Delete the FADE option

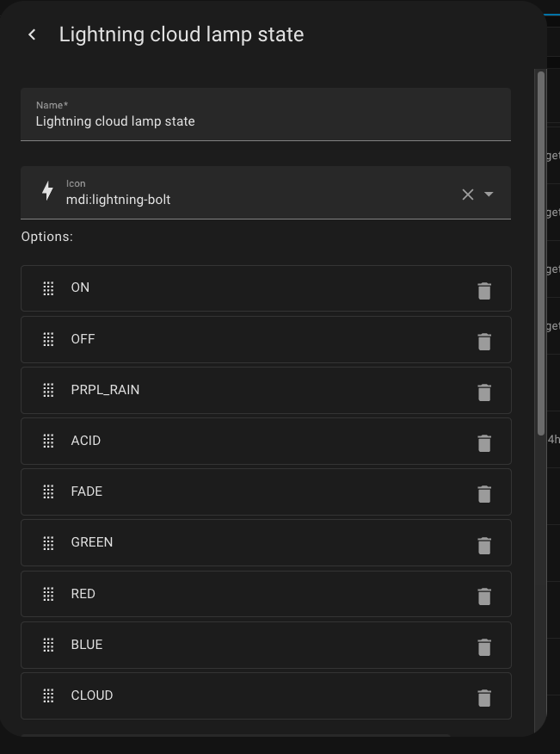pyautogui.click(x=484, y=494)
